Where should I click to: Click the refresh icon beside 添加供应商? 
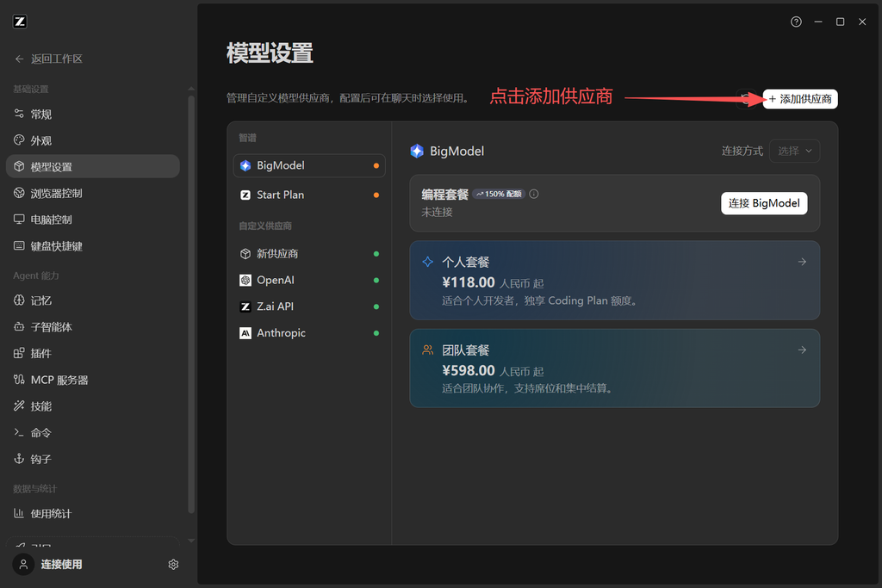point(747,99)
